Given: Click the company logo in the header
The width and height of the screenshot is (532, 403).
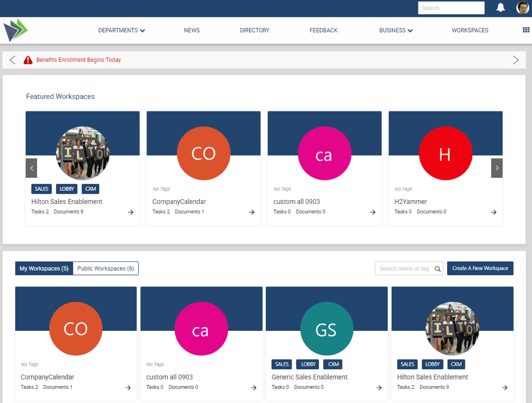Looking at the screenshot, I should (15, 30).
